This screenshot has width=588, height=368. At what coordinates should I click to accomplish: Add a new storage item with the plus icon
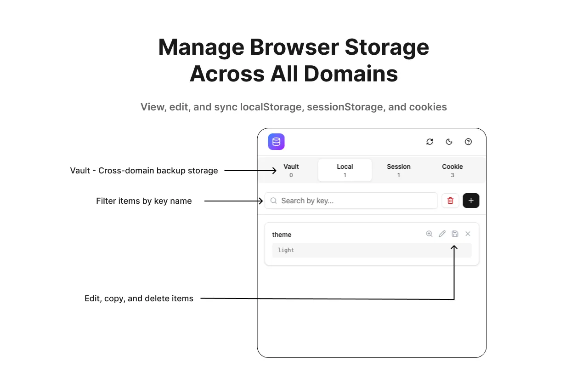[471, 201]
